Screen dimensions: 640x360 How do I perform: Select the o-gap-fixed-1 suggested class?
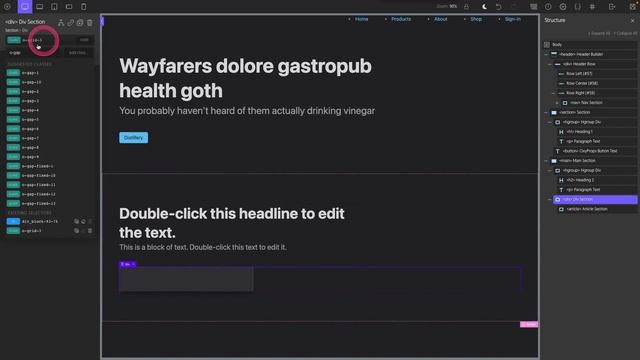pyautogui.click(x=38, y=166)
